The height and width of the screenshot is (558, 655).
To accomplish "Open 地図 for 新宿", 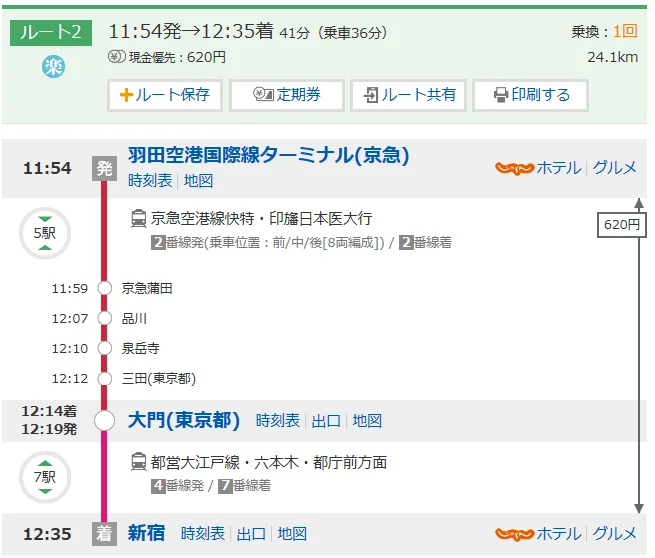I will (x=292, y=534).
